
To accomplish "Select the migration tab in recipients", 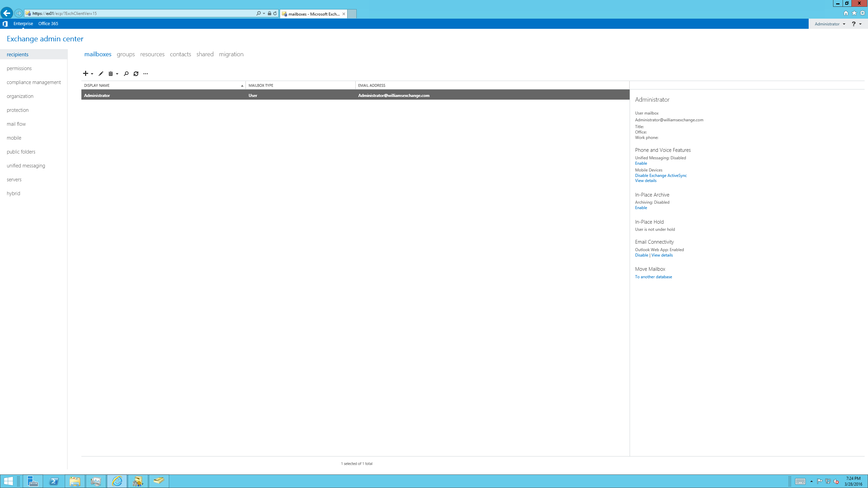I will [x=231, y=54].
